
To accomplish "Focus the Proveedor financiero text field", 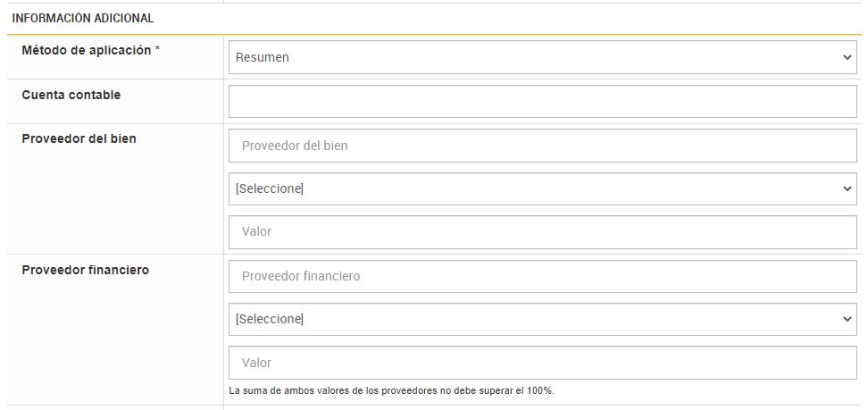I will point(542,276).
